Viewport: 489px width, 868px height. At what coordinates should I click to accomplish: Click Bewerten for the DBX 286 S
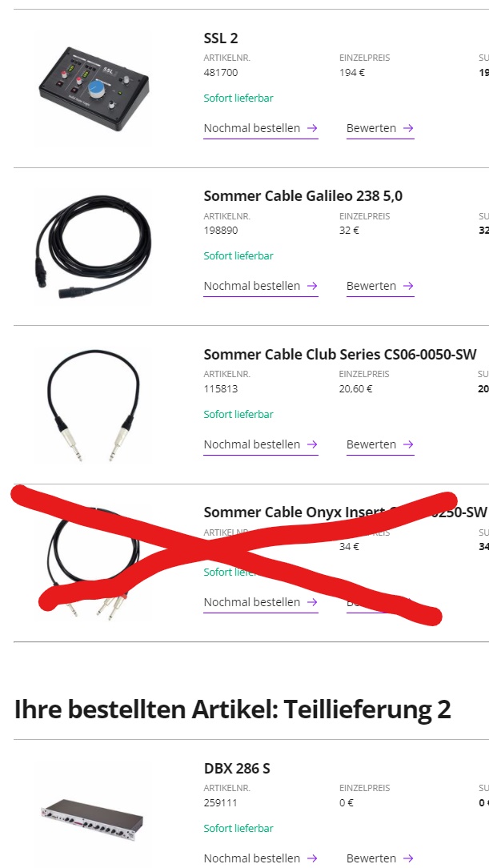click(380, 858)
